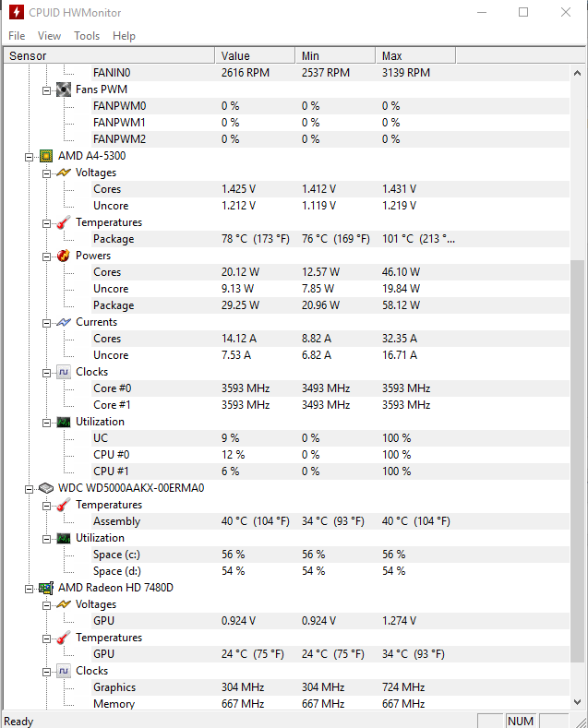Click the WDC hard drive icon
This screenshot has width=588, height=728.
(46, 488)
